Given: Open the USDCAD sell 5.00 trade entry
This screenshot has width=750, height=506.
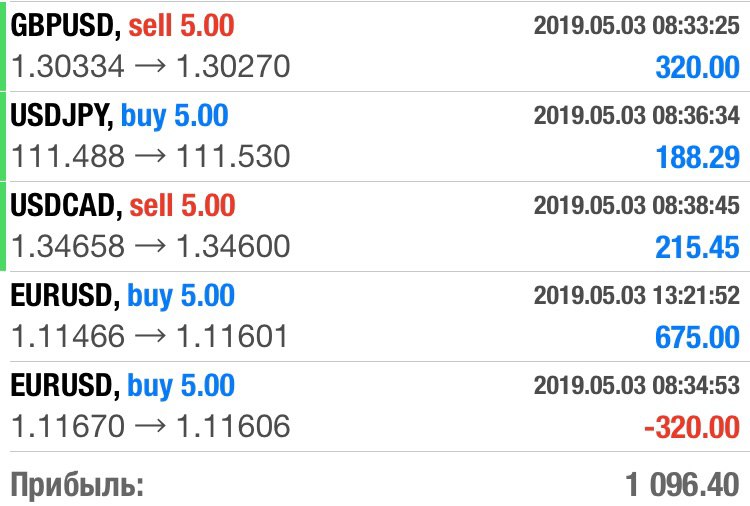Looking at the screenshot, I should (375, 226).
